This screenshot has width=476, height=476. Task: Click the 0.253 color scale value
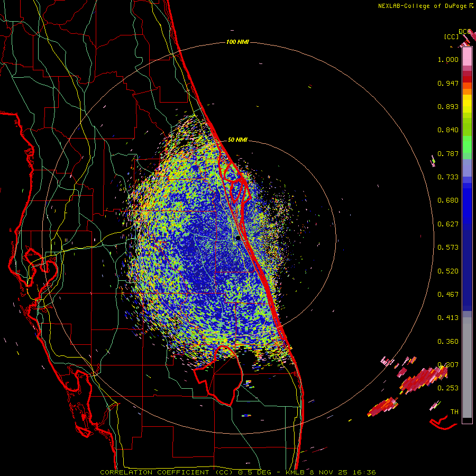[x=448, y=388]
